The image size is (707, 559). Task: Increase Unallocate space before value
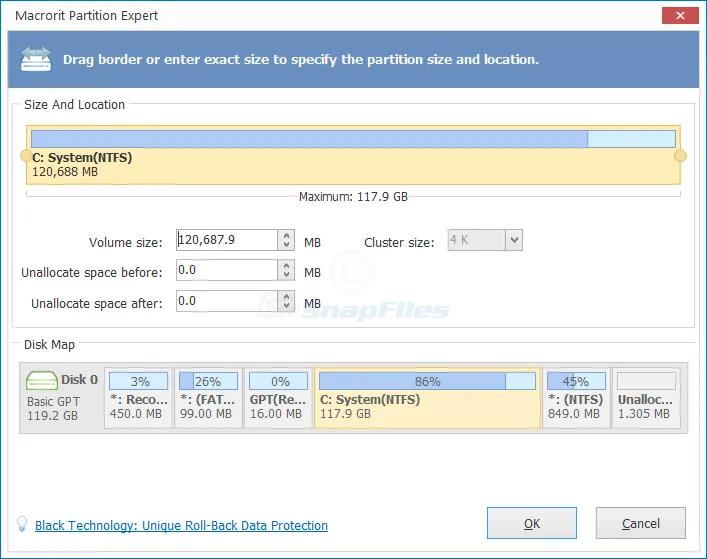286,265
